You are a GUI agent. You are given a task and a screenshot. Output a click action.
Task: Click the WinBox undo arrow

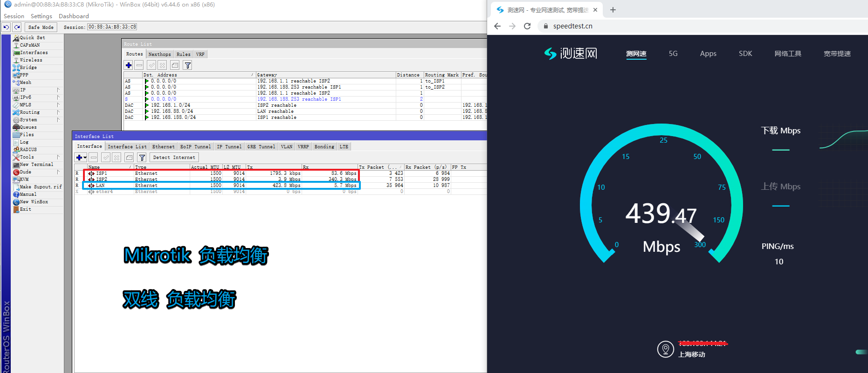click(x=6, y=27)
